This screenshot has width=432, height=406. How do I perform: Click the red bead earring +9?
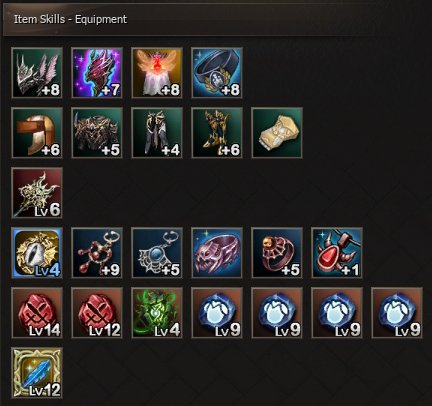coord(97,253)
